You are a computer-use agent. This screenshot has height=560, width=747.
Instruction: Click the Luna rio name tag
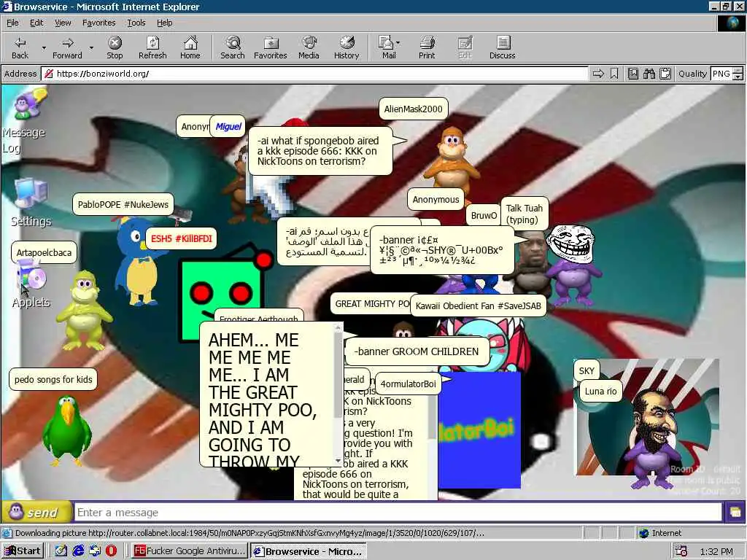[x=601, y=392]
